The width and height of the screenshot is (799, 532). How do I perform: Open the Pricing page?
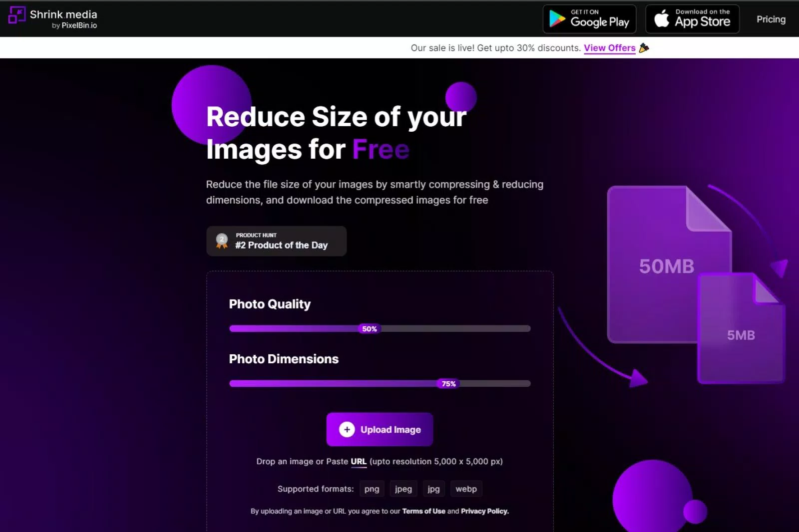771,19
